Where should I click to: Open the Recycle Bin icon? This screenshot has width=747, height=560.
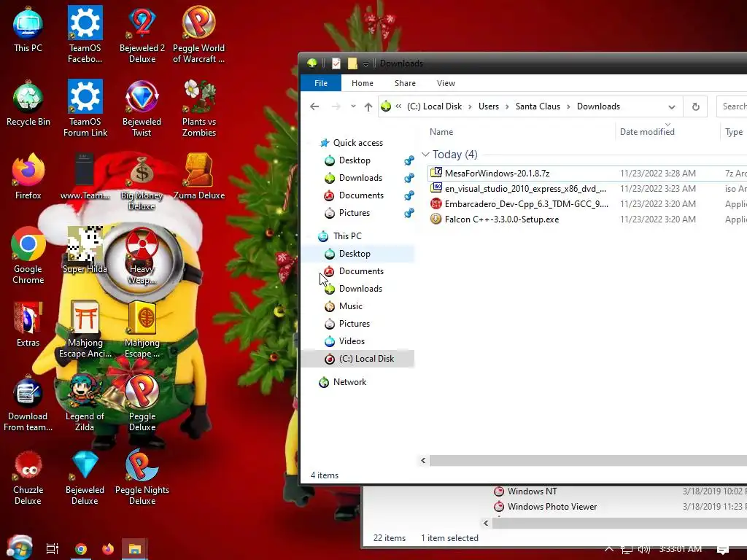click(28, 104)
